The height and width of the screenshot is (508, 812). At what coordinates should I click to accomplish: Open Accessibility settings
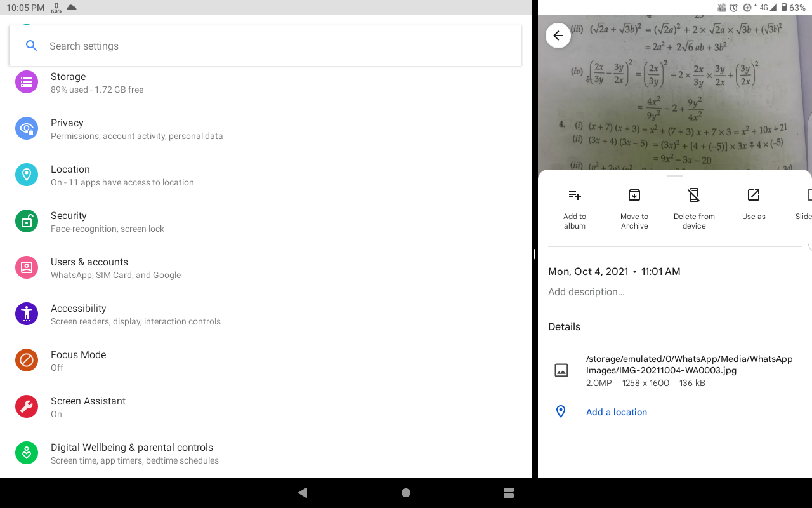point(266,314)
